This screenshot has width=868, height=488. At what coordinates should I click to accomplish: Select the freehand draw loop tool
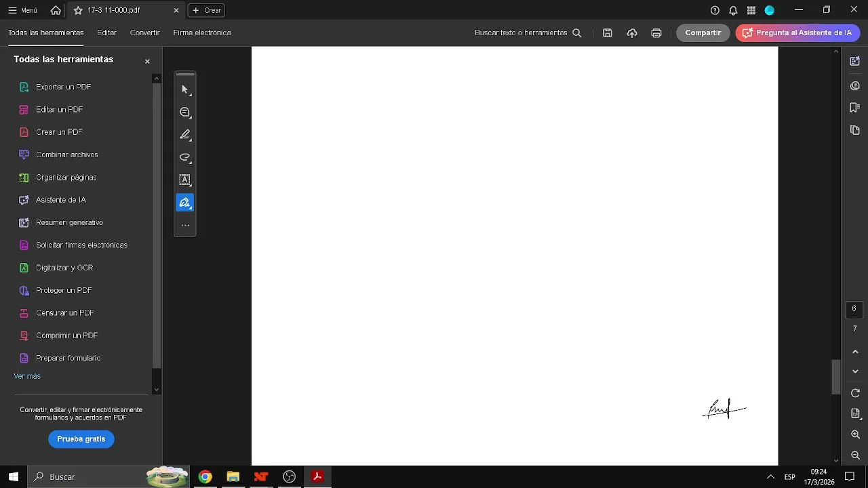pos(185,157)
